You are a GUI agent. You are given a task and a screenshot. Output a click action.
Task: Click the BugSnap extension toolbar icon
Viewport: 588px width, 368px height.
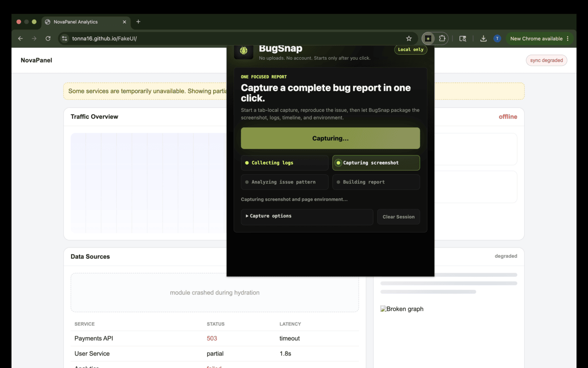(428, 39)
